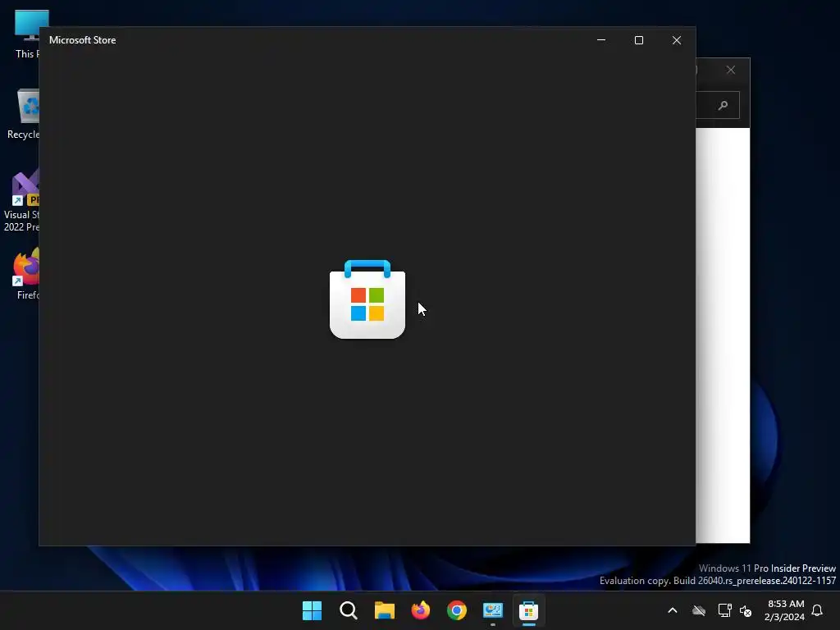Image resolution: width=840 pixels, height=630 pixels.
Task: Click the search magnifier in the background window
Action: coord(723,105)
